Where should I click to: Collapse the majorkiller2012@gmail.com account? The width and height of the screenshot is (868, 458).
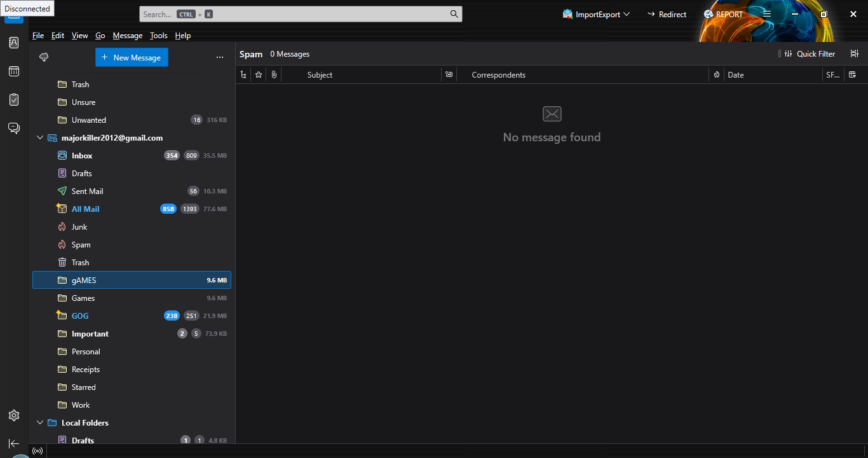point(40,138)
